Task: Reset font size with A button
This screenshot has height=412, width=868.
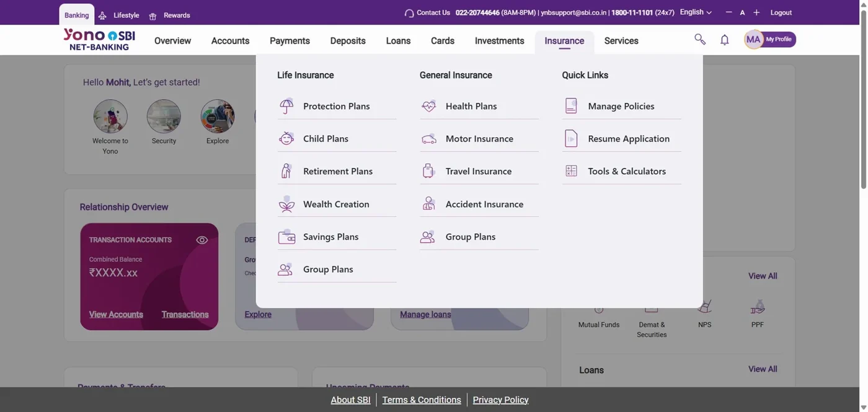Action: (x=742, y=12)
